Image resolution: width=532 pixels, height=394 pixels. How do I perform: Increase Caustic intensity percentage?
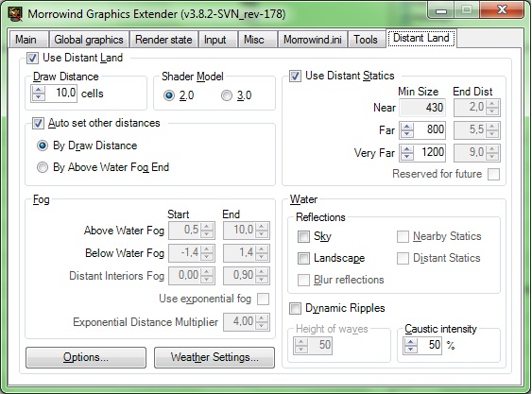click(x=411, y=342)
